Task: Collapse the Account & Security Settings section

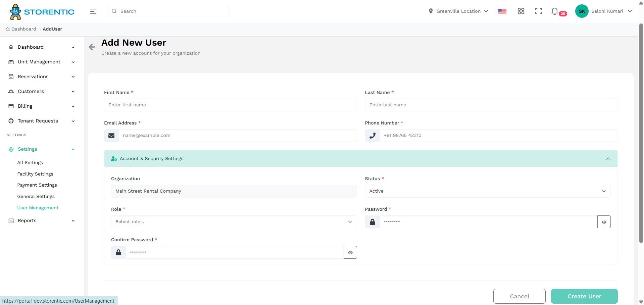Action: (x=608, y=158)
